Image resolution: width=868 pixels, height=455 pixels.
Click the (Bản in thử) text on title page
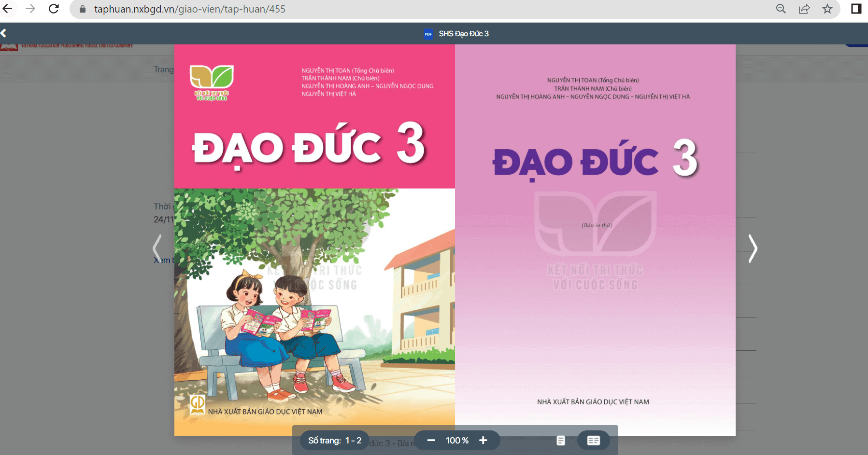(x=597, y=225)
